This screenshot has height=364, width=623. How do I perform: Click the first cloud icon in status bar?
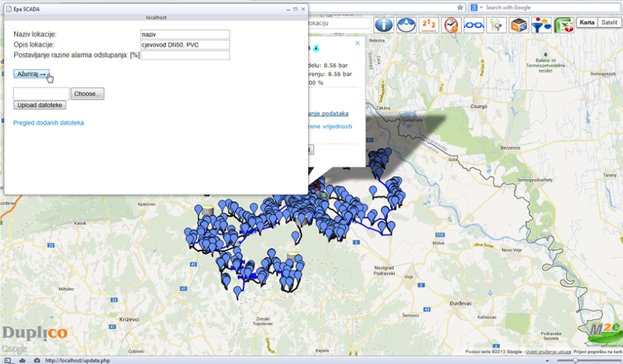pyautogui.click(x=22, y=360)
